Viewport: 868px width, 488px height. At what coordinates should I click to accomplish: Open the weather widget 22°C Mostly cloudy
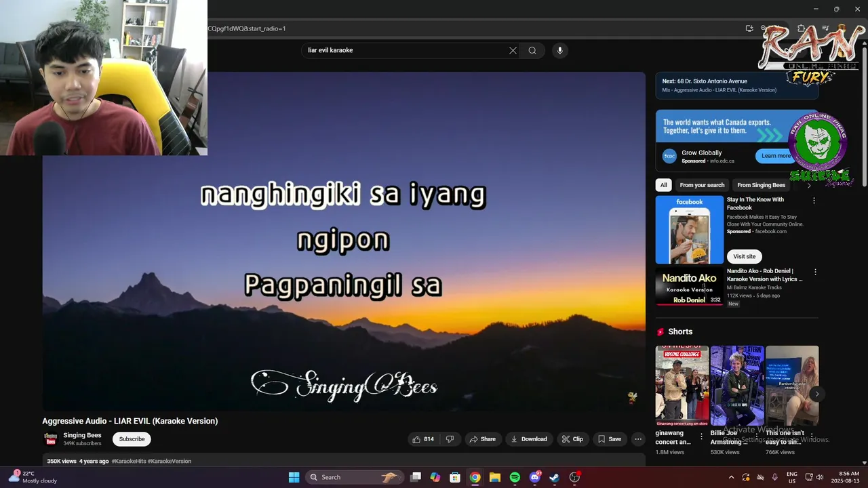(31, 477)
